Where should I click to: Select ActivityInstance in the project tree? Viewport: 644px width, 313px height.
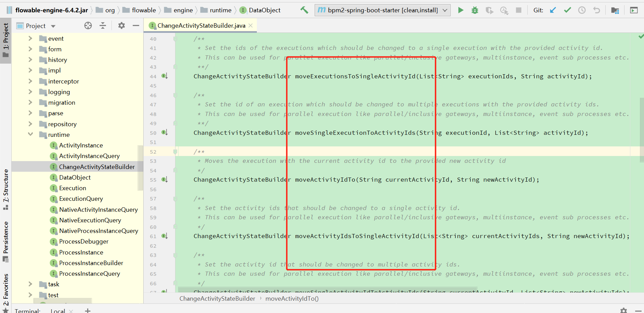pyautogui.click(x=81, y=145)
